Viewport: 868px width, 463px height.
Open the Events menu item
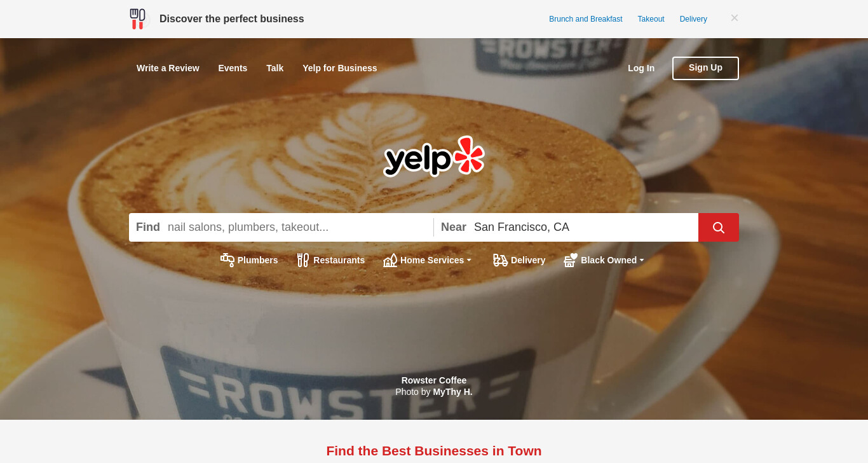233,68
